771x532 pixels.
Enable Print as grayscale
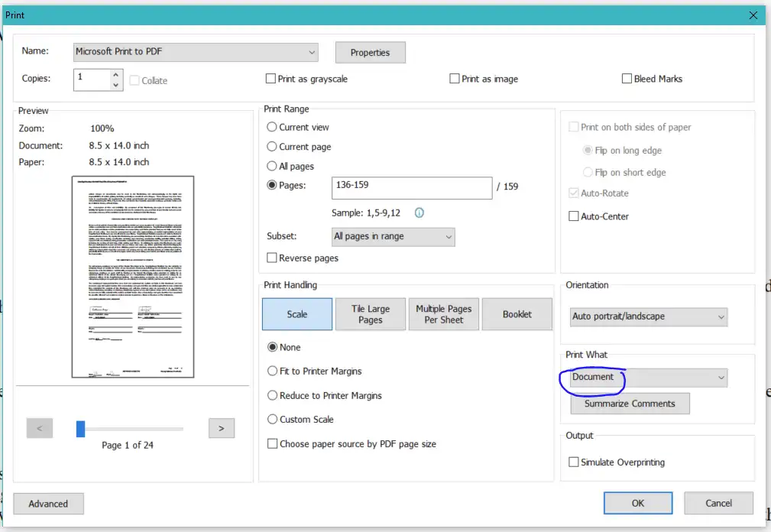(x=270, y=78)
